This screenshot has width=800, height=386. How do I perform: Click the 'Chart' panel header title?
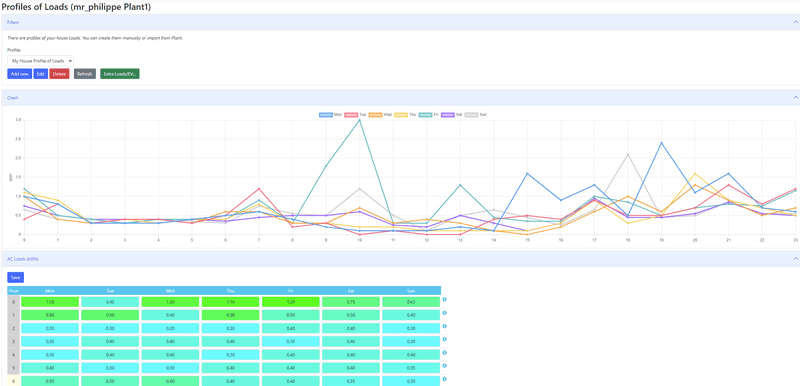pos(13,97)
